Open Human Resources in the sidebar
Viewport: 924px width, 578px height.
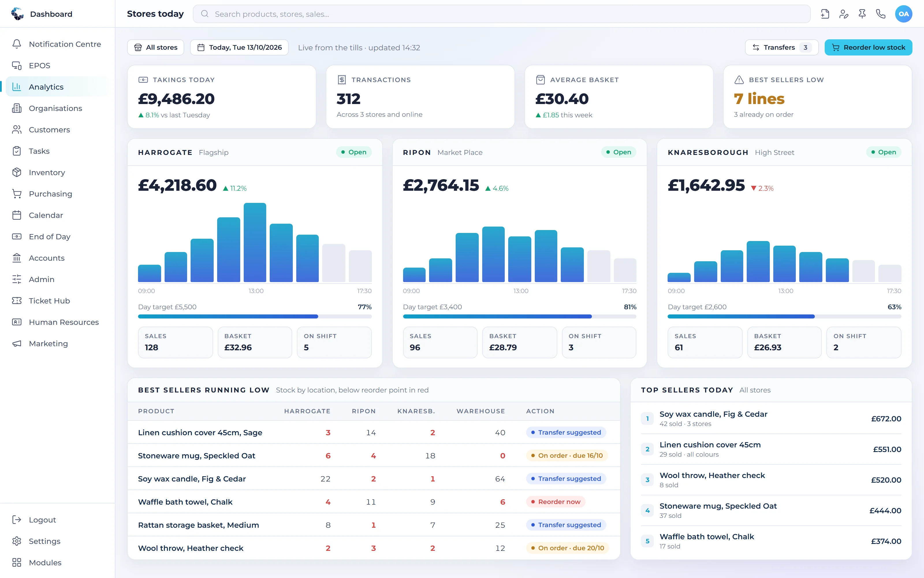pos(57,322)
